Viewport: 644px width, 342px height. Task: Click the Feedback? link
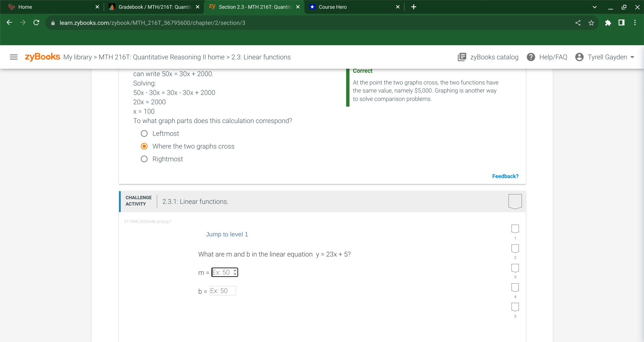505,176
